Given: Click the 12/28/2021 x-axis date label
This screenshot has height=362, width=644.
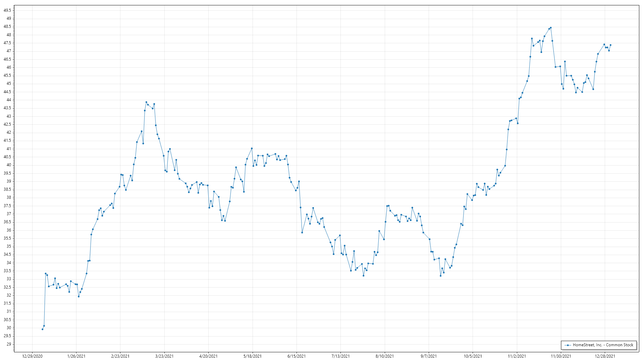Looking at the screenshot, I should (605, 356).
